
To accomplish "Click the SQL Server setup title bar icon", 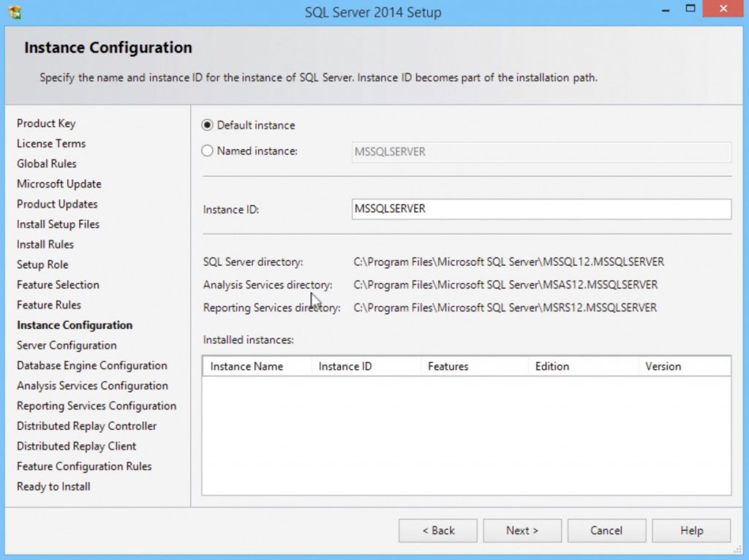I will click(15, 12).
